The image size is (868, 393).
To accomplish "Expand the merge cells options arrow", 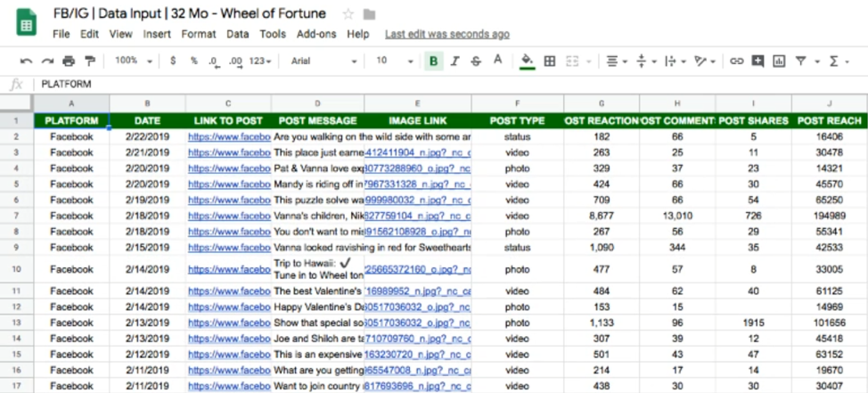I will (588, 61).
